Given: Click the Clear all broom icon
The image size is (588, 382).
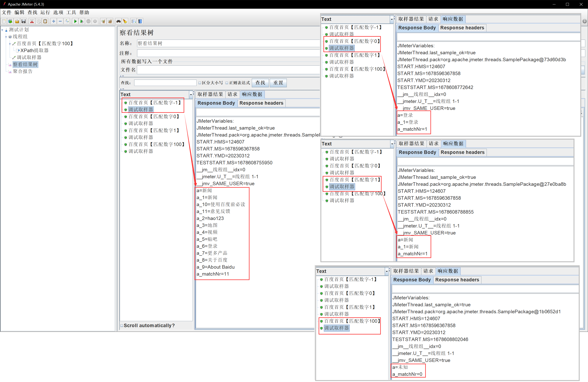Looking at the screenshot, I should tap(110, 21).
